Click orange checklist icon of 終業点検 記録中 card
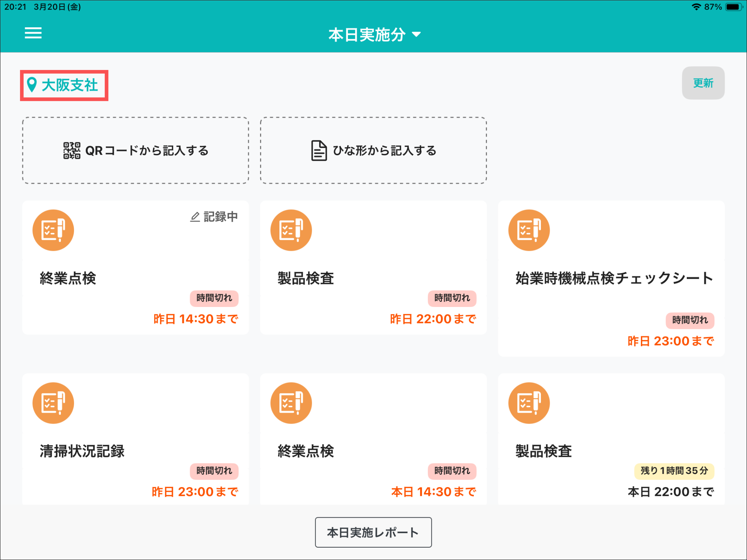 tap(53, 230)
